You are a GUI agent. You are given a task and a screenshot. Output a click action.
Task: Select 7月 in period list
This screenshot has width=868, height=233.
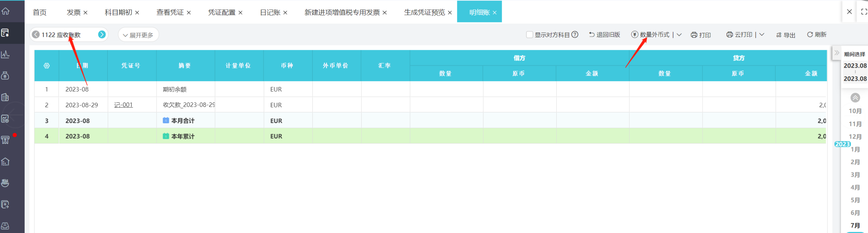(x=855, y=226)
